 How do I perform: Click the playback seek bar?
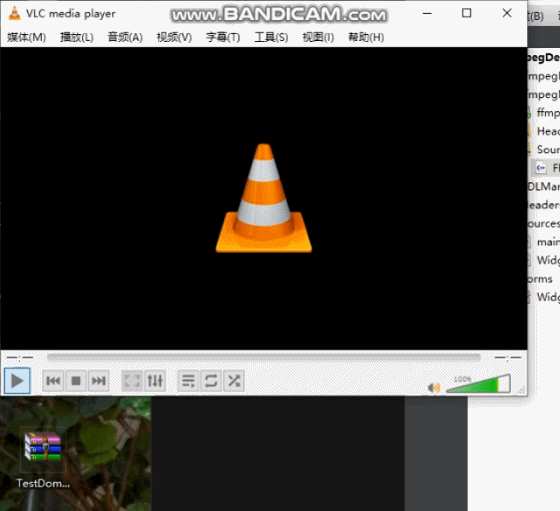coord(264,357)
